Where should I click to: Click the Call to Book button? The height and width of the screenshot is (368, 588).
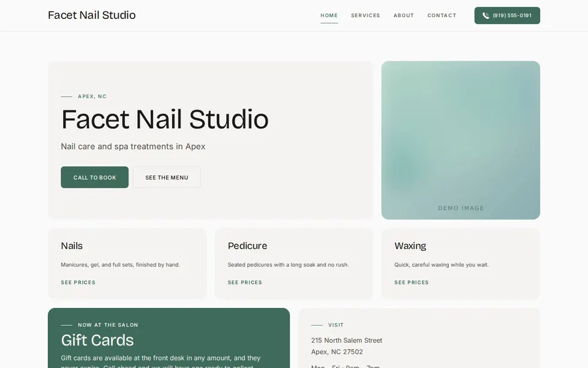[x=94, y=177]
